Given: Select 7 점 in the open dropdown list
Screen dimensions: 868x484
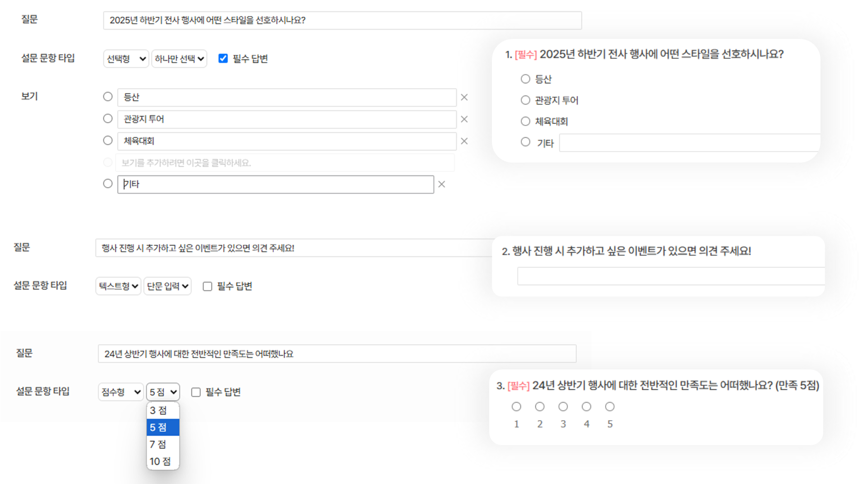Looking at the screenshot, I should 158,445.
